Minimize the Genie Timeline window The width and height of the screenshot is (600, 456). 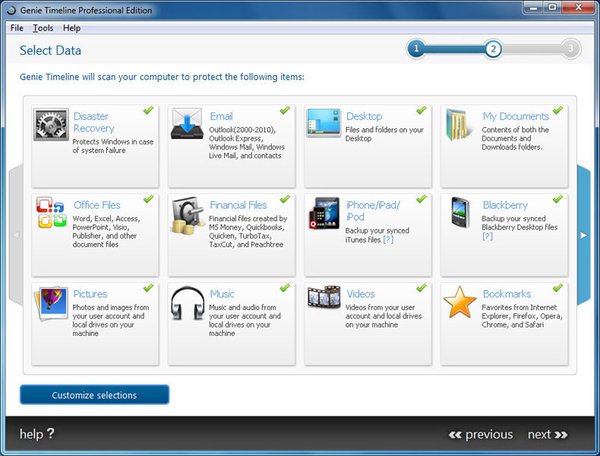coord(534,7)
